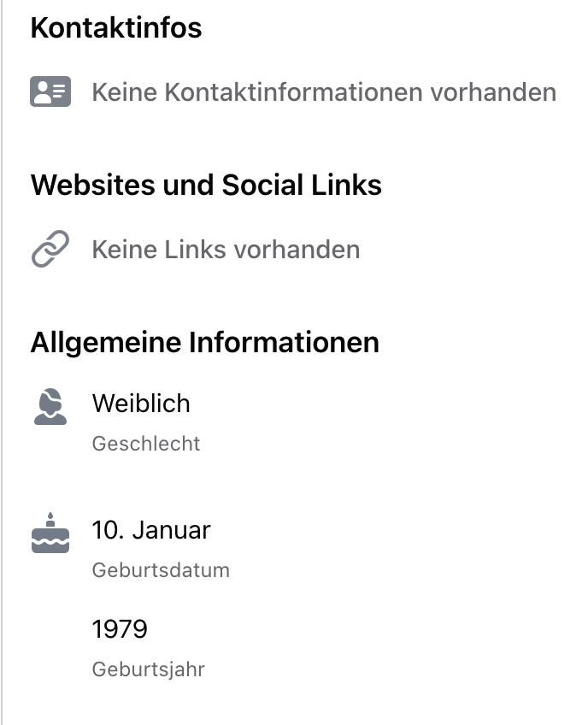588x725 pixels.
Task: Click the birthday cake icon
Action: pyautogui.click(x=50, y=533)
